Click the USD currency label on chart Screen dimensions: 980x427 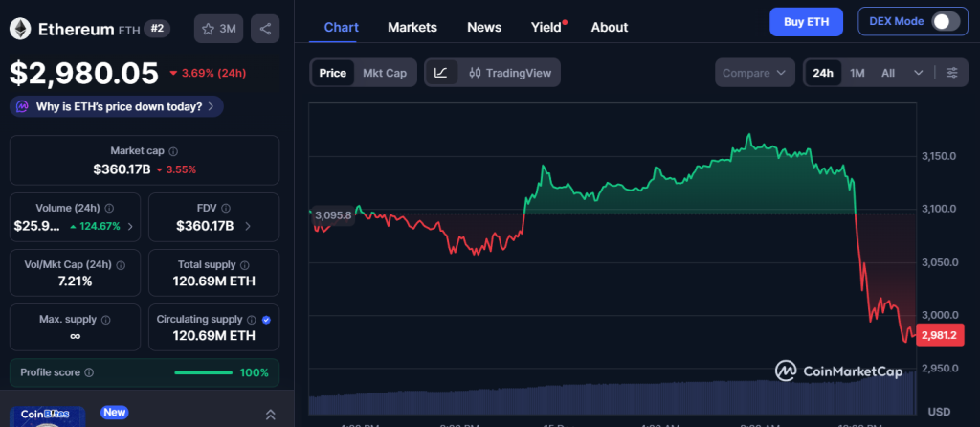(x=940, y=412)
